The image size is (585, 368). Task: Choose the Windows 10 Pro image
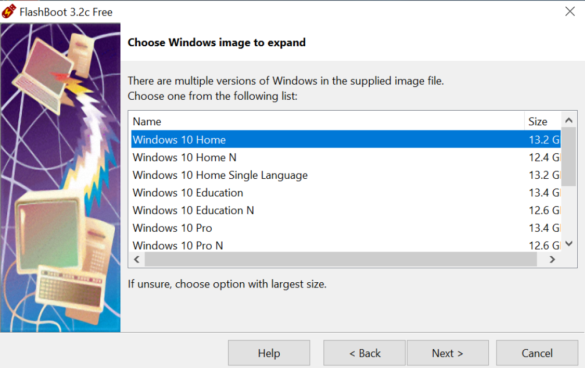(x=346, y=227)
